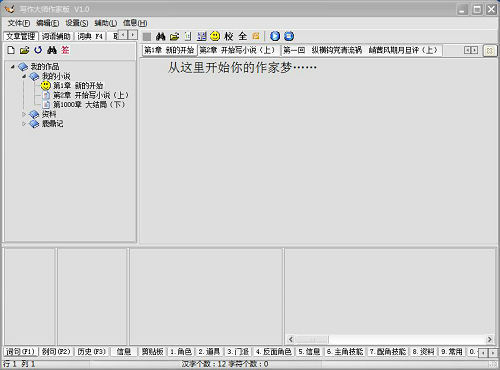This screenshot has height=370, width=500.
Task: Click the horizontal scrollbar right arrow in bottom pane
Action: click(490, 339)
